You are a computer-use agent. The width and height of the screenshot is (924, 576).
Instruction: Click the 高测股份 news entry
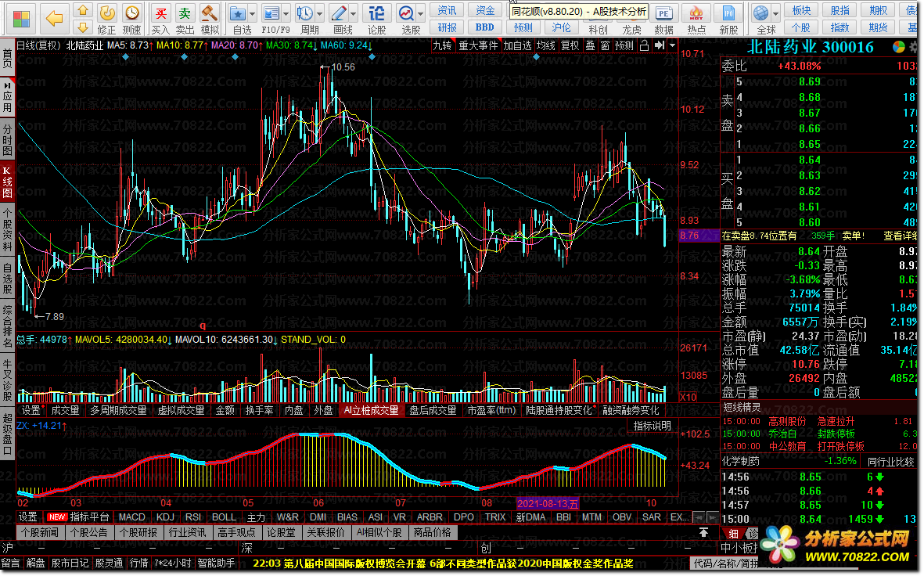coord(787,422)
